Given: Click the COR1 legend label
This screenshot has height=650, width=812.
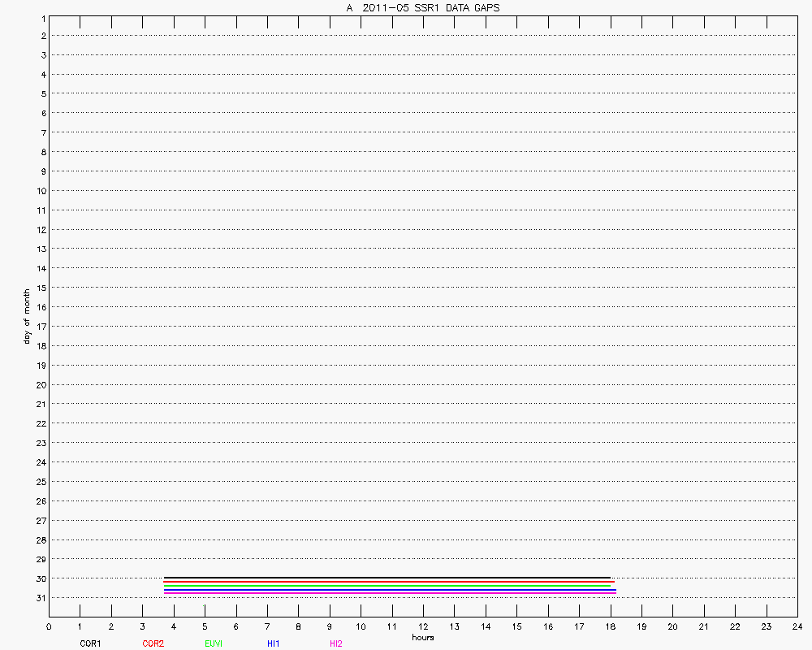Looking at the screenshot, I should (89, 643).
